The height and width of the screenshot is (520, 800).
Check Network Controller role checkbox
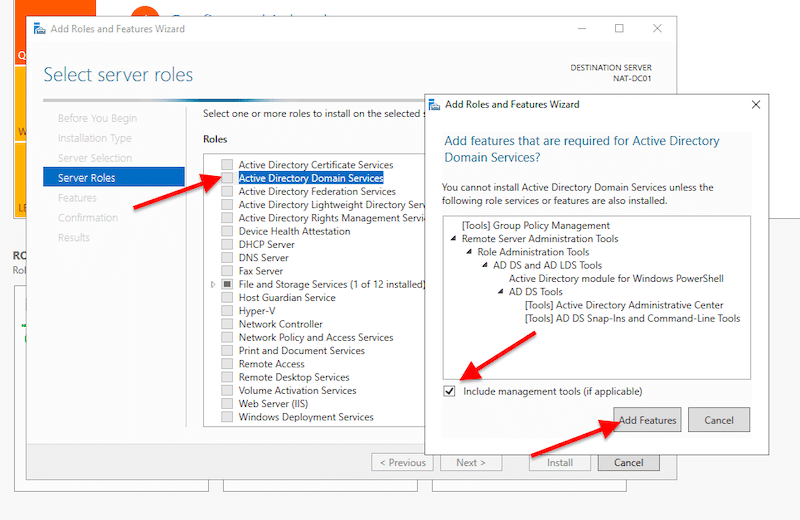(x=227, y=324)
